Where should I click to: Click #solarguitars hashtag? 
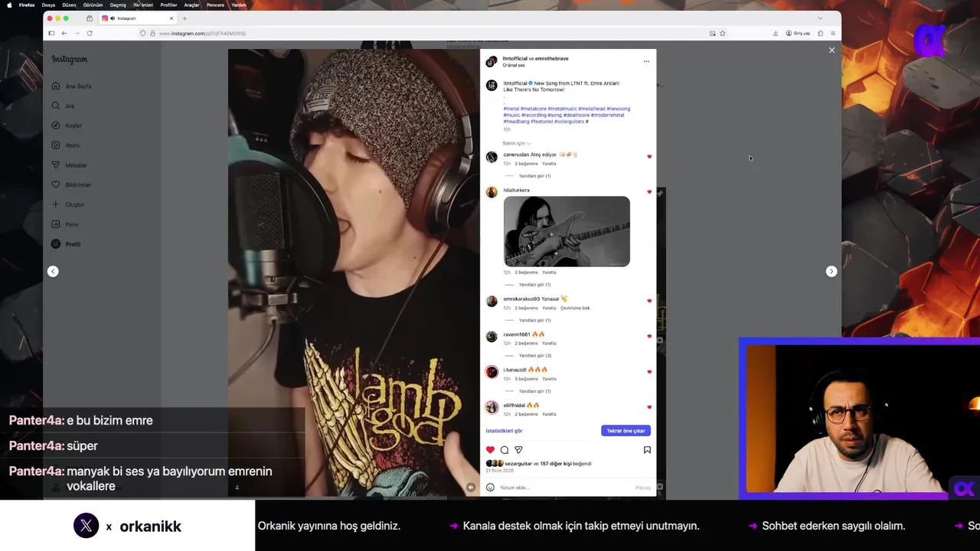(x=569, y=122)
